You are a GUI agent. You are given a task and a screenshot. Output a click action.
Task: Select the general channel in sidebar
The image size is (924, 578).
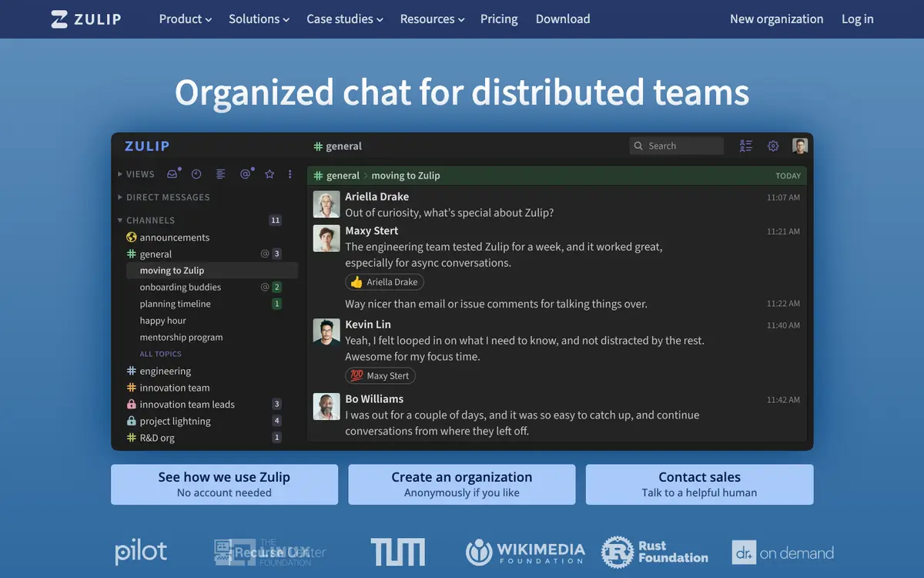156,254
